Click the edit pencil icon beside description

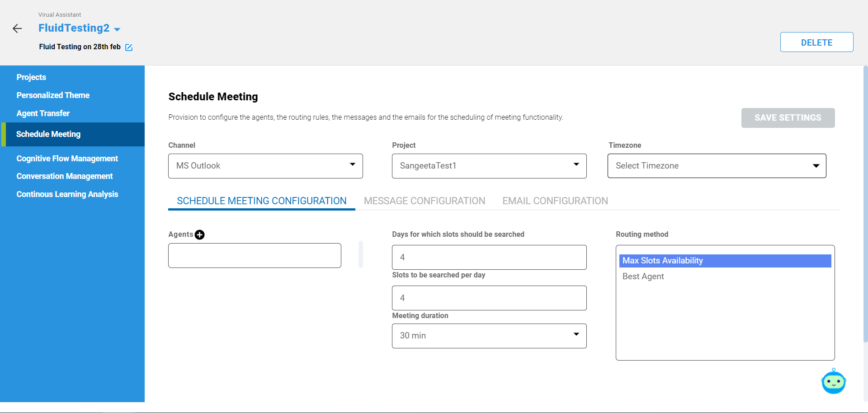pos(129,47)
